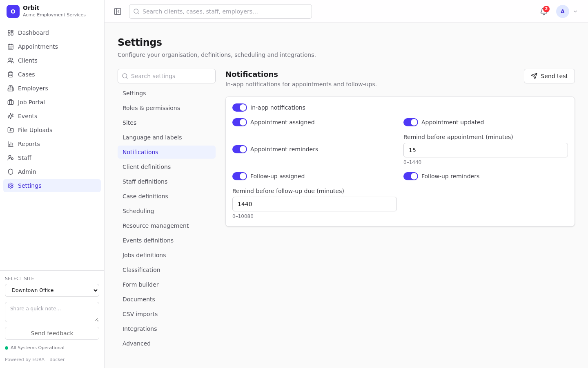Open Form builder settings section
Image resolution: width=588 pixels, height=368 pixels.
click(x=167, y=285)
